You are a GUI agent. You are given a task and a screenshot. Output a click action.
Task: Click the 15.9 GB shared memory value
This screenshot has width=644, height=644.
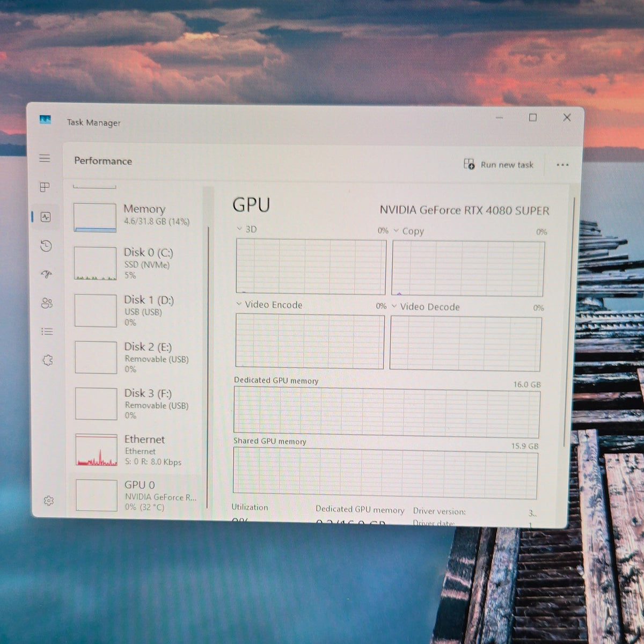pyautogui.click(x=525, y=446)
